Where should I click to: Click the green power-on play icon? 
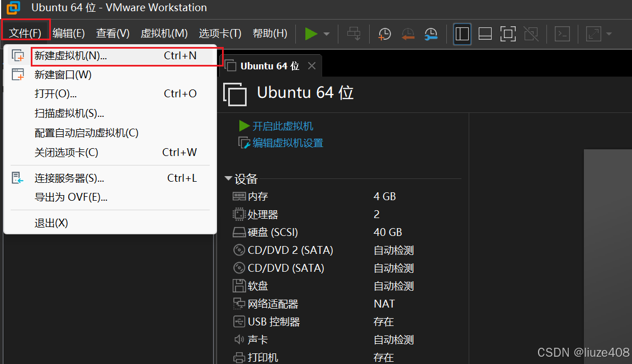click(x=311, y=34)
